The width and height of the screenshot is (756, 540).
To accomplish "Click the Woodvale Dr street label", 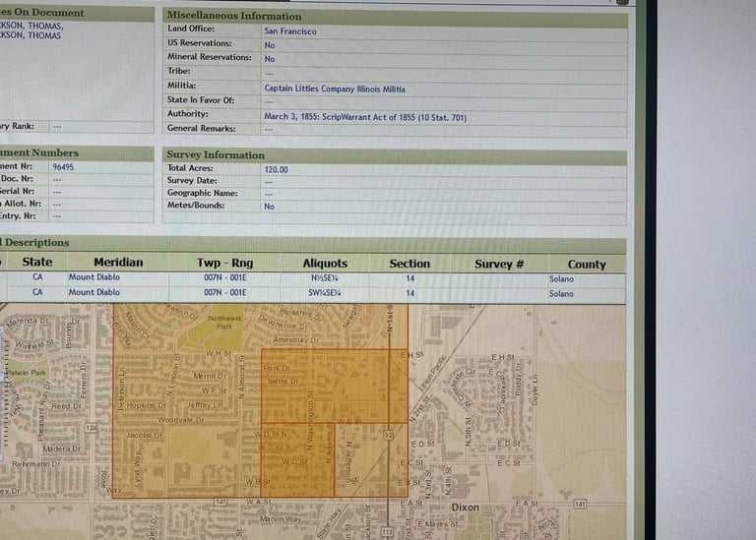I will tap(181, 420).
